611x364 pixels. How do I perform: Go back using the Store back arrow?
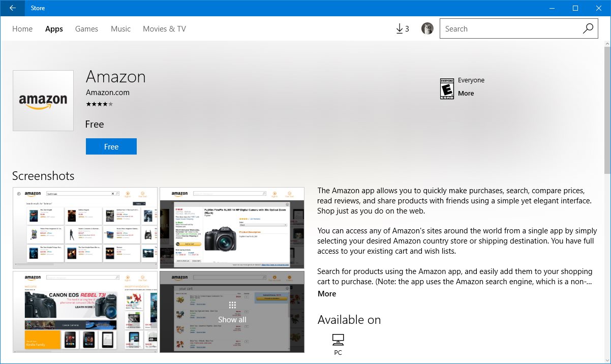pos(12,8)
